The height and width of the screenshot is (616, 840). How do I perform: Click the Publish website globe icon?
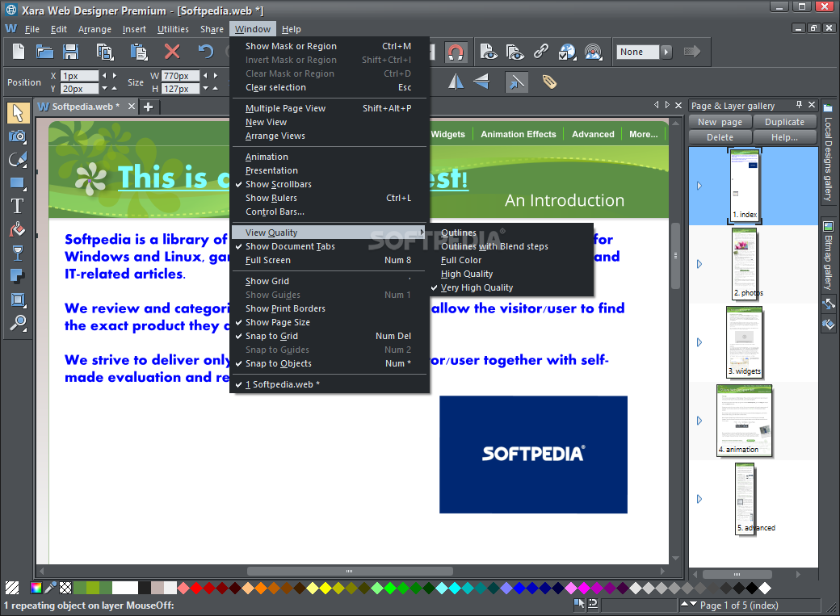point(567,52)
